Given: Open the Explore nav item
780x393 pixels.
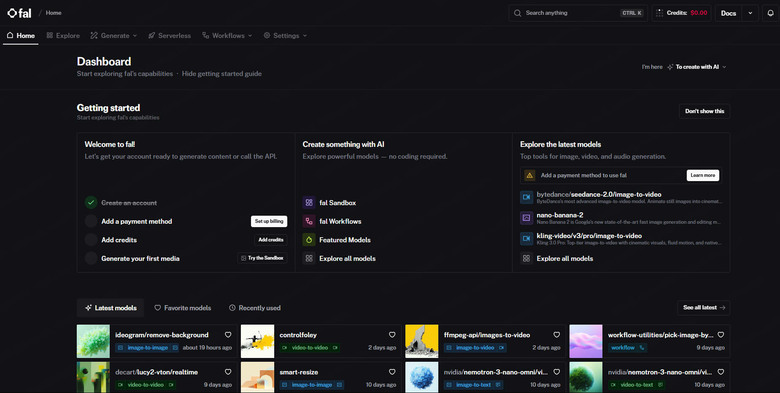Looking at the screenshot, I should tap(63, 36).
